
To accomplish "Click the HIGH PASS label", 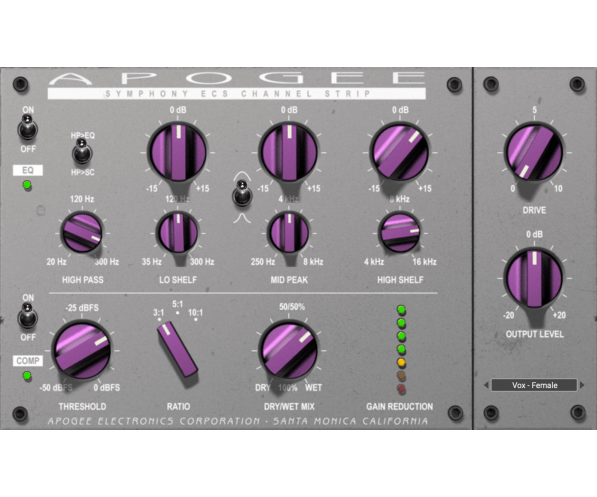I will [x=83, y=280].
